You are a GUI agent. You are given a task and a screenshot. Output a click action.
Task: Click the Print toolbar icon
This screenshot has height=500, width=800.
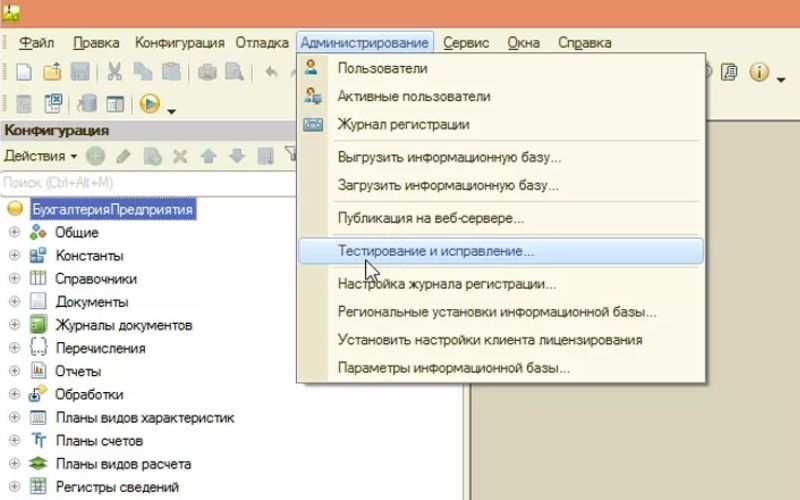coord(207,72)
